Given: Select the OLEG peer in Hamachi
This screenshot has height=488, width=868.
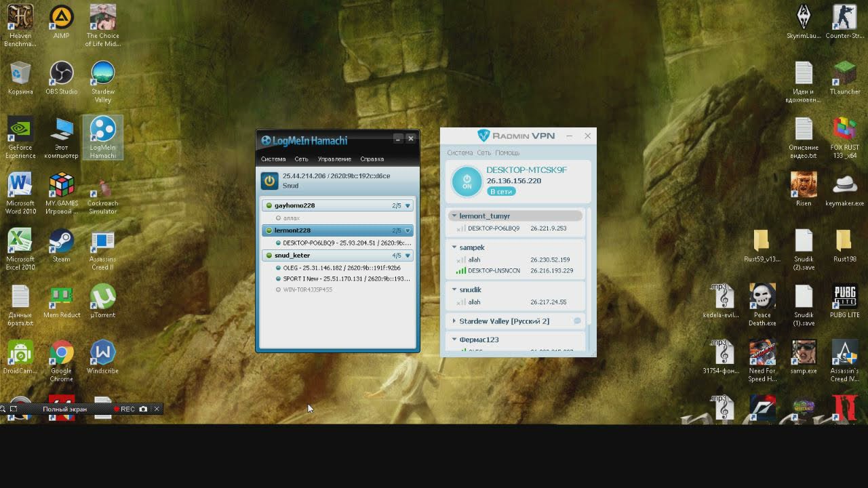Looking at the screenshot, I should (338, 268).
